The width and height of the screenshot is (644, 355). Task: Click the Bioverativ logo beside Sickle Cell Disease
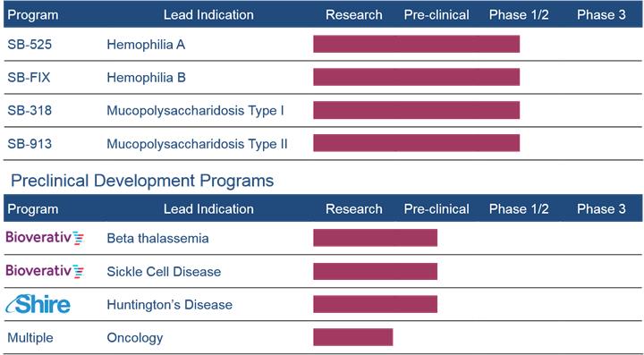[x=45, y=271]
